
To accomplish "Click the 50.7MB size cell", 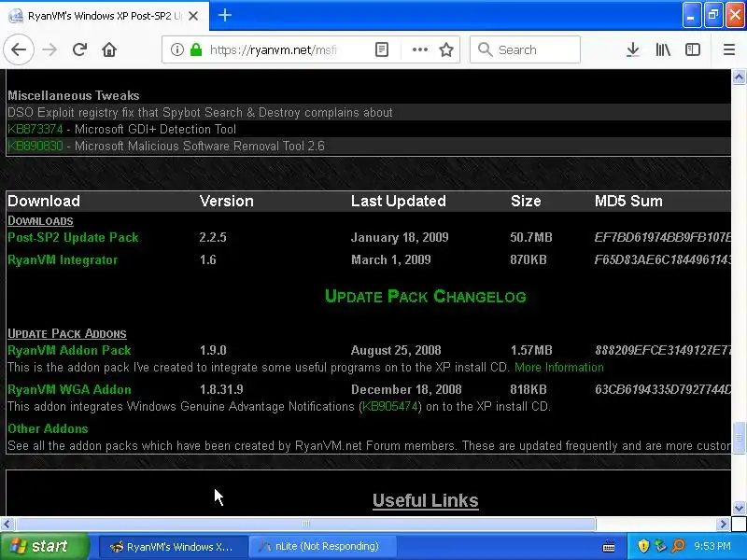I will pos(530,237).
